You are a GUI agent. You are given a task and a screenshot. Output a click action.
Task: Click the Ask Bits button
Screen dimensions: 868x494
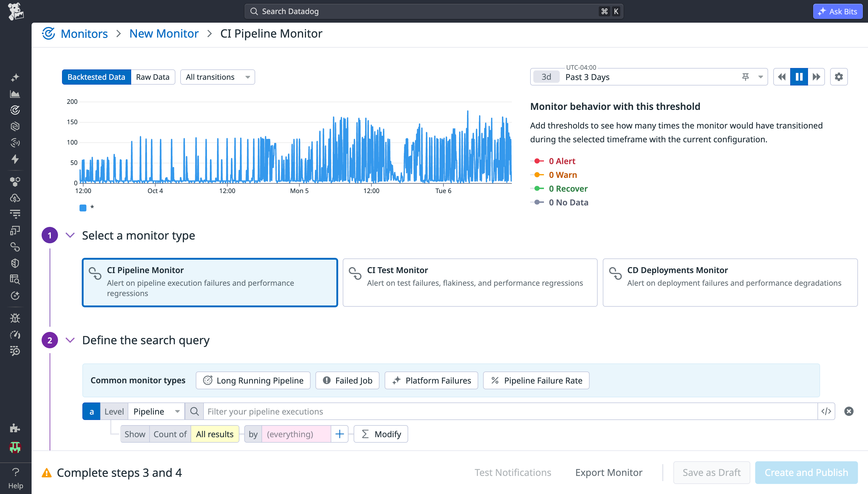coord(838,11)
